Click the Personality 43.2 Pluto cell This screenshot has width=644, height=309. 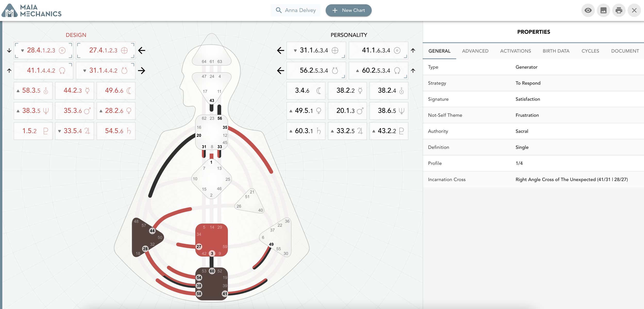click(x=389, y=131)
